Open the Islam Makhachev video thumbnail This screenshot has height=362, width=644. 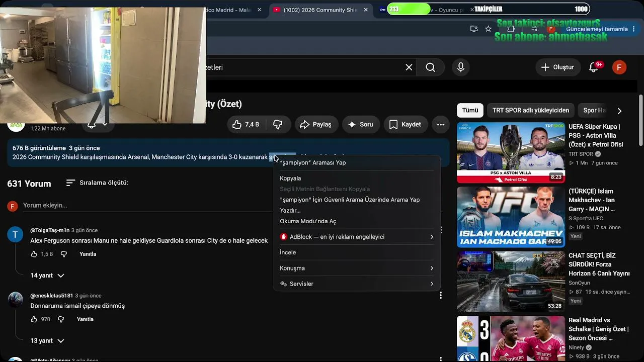[511, 217]
